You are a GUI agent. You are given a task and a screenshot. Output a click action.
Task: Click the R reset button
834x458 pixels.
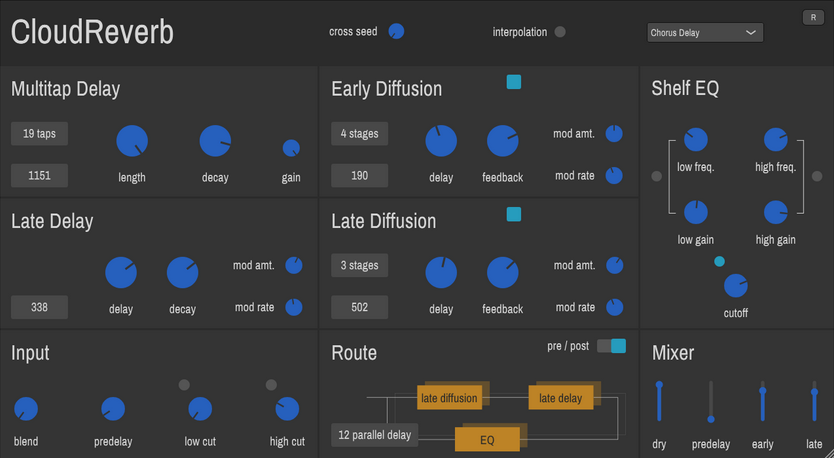click(x=813, y=18)
